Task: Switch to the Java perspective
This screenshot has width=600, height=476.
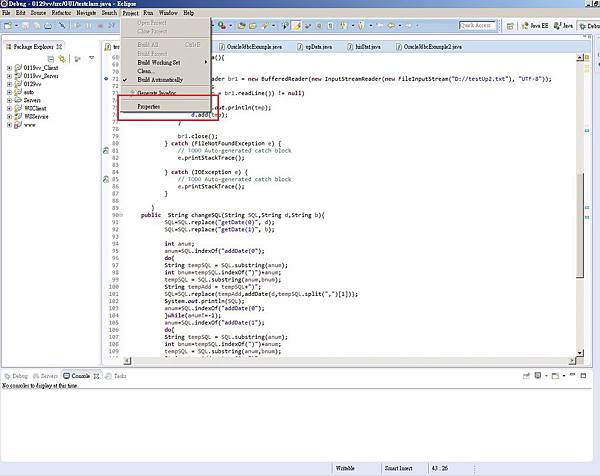Action: click(565, 24)
